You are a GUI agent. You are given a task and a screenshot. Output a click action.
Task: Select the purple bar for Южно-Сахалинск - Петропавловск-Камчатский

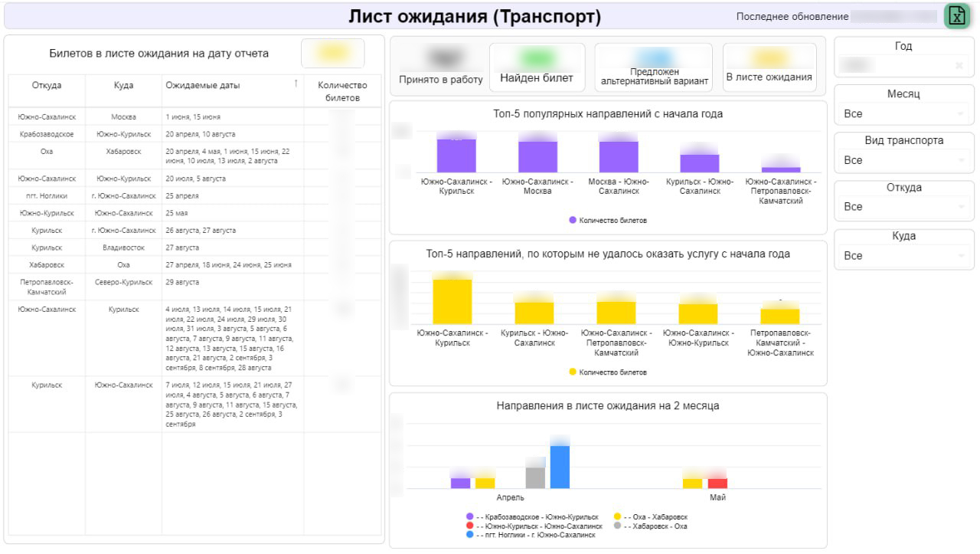(x=781, y=169)
